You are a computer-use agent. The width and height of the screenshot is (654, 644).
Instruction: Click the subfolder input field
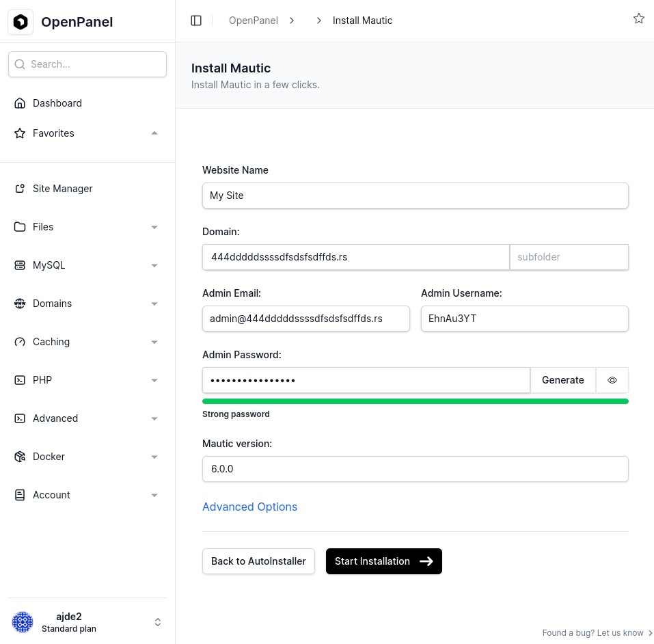569,257
